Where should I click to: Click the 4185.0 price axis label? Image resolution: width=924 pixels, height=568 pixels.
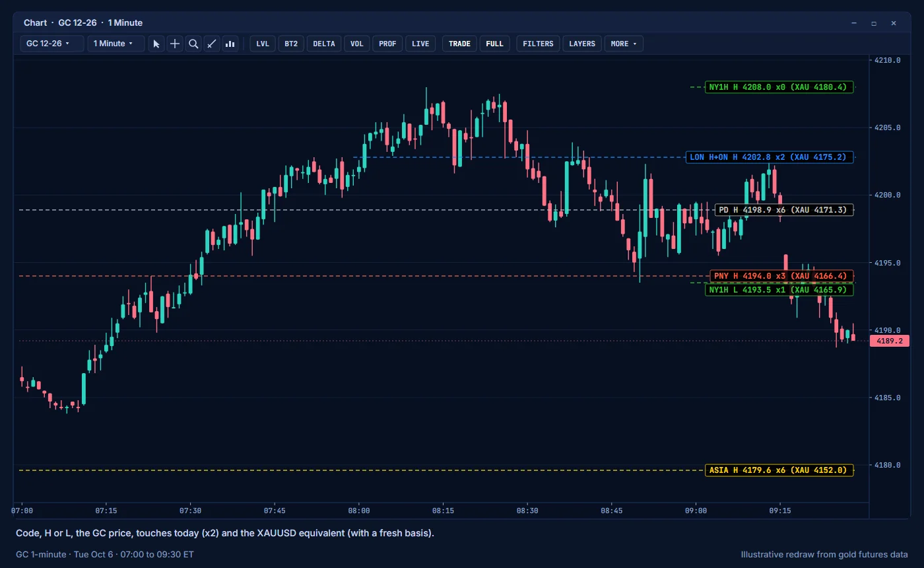[887, 398]
